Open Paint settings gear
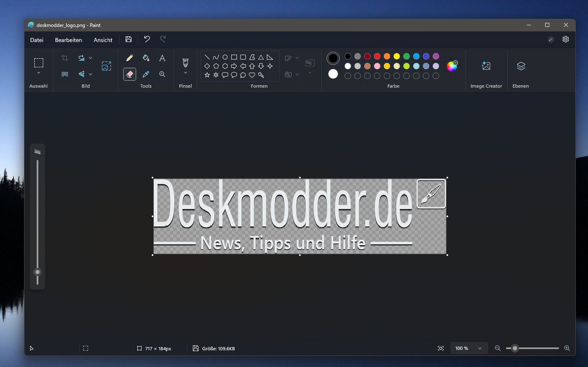The width and height of the screenshot is (588, 367). [x=566, y=40]
